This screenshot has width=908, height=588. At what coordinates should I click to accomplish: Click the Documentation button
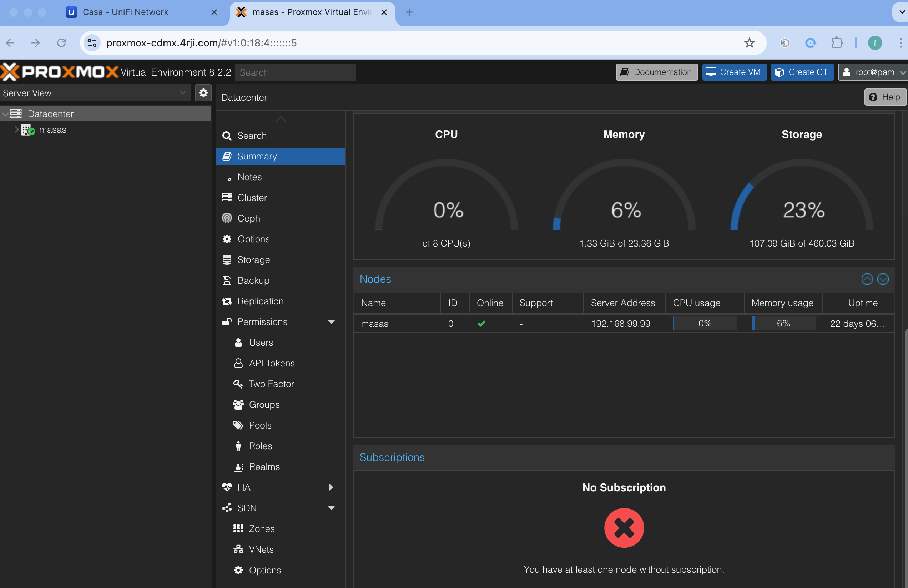[x=657, y=72]
